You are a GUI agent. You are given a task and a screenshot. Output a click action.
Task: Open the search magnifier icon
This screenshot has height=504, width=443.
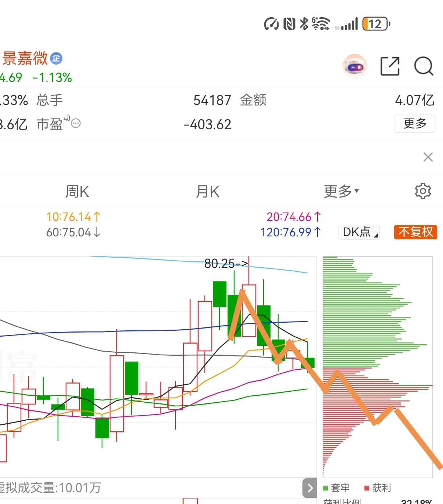pyautogui.click(x=424, y=66)
